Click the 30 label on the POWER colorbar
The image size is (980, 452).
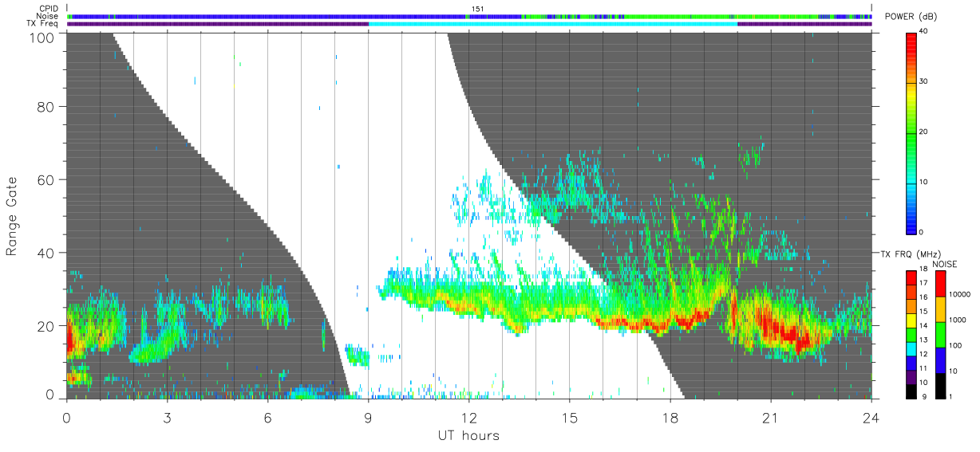[x=923, y=81]
